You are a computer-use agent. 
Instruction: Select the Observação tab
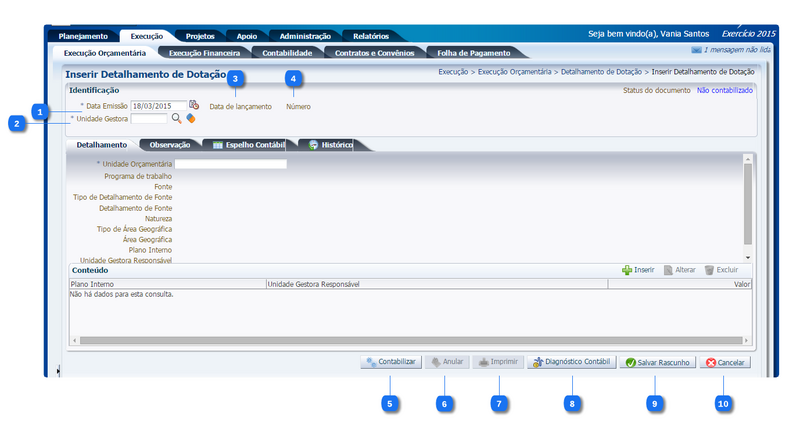pyautogui.click(x=170, y=145)
